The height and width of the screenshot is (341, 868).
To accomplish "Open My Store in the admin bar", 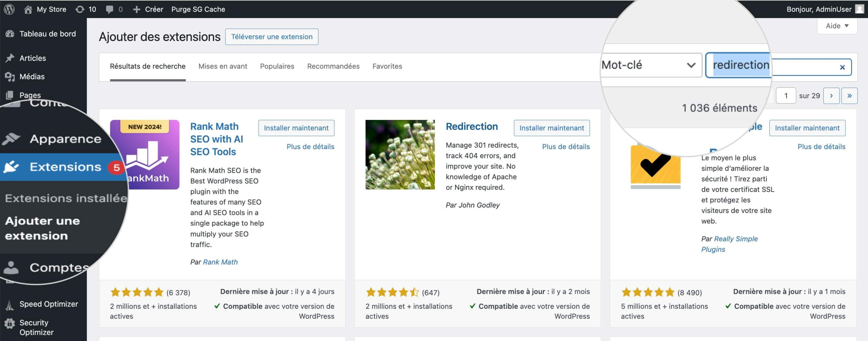I will 51,9.
